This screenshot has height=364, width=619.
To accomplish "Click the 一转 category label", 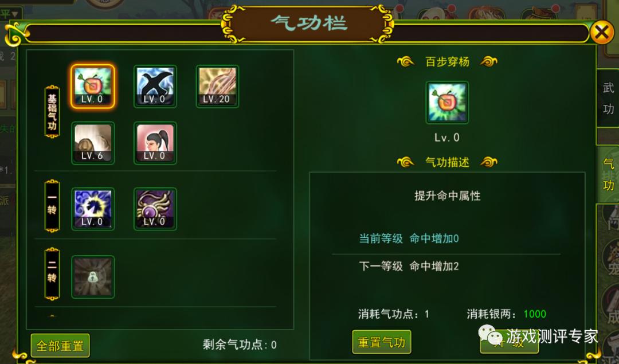I will pos(52,205).
